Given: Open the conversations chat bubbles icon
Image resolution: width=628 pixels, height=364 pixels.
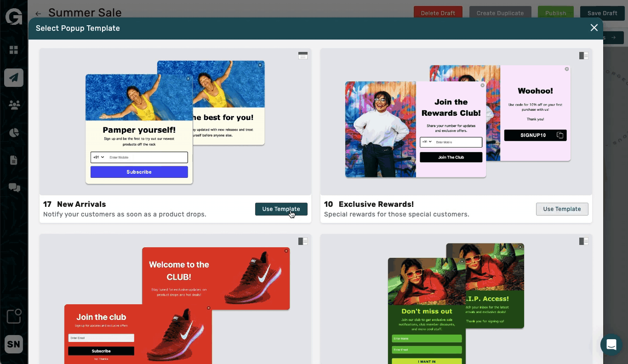Looking at the screenshot, I should pyautogui.click(x=14, y=188).
